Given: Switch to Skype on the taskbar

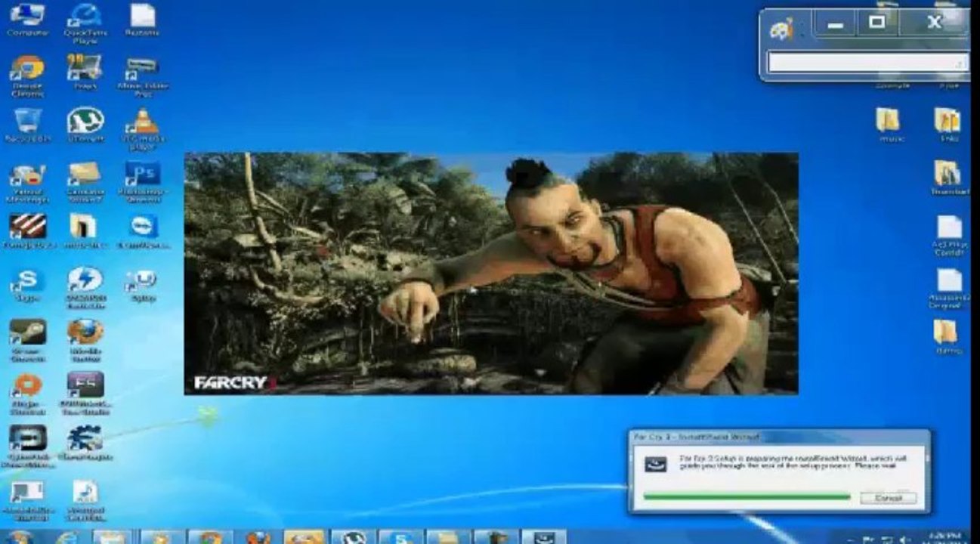Looking at the screenshot, I should (400, 537).
